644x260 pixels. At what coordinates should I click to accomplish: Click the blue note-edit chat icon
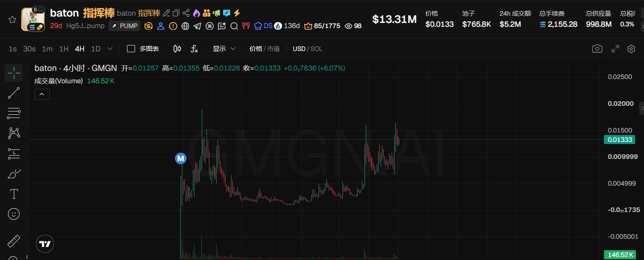click(x=226, y=13)
